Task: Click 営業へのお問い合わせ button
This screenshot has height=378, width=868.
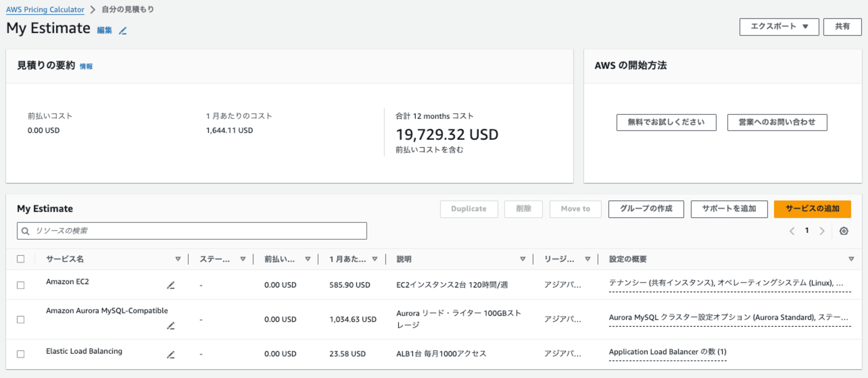Action: (777, 122)
